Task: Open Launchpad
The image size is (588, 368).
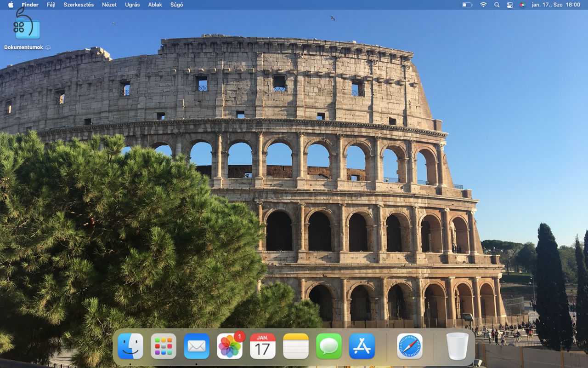Action: pyautogui.click(x=163, y=346)
